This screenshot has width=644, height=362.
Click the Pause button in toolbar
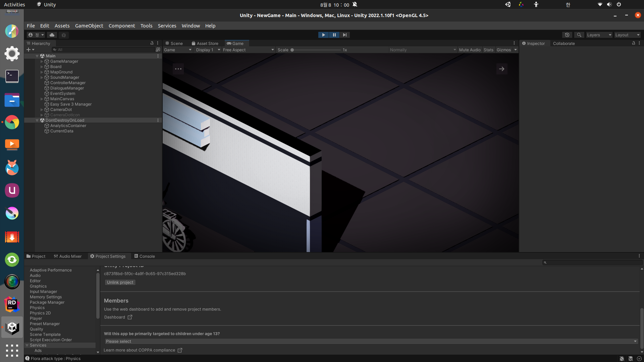334,35
